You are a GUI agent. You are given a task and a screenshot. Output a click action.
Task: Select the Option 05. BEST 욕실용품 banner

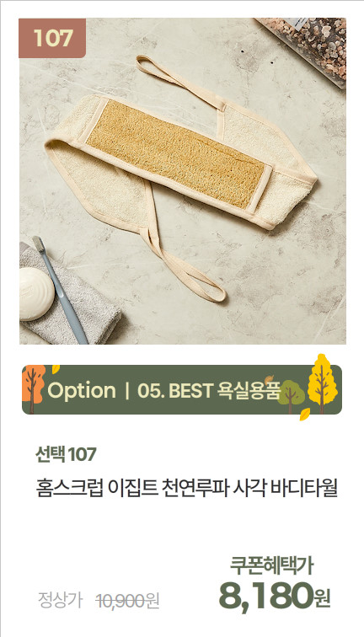pos(182,389)
